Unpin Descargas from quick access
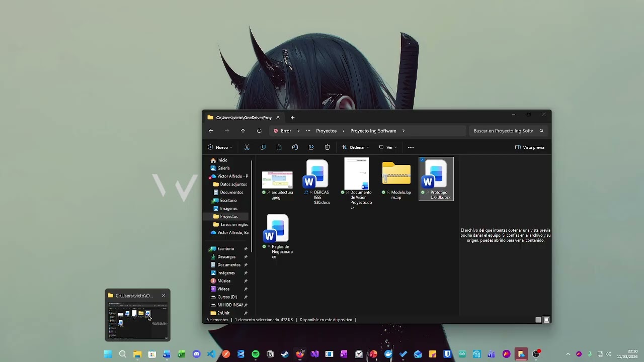The height and width of the screenshot is (362, 644). tap(246, 257)
